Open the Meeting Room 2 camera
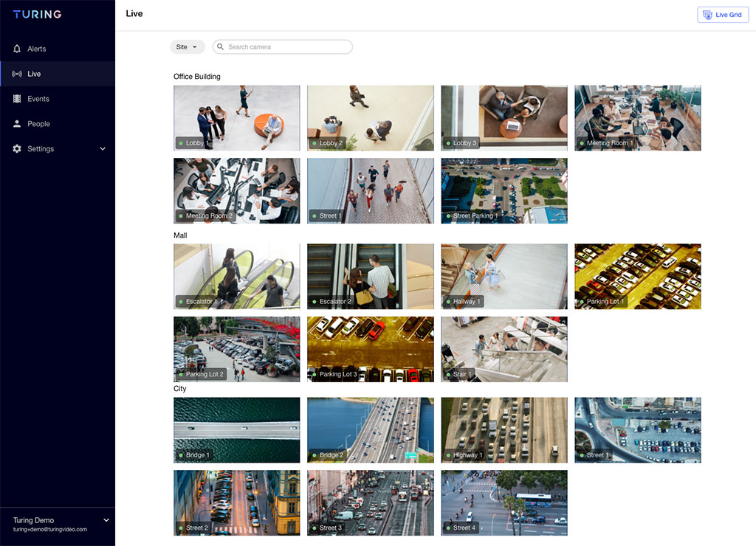Image resolution: width=756 pixels, height=546 pixels. [x=237, y=191]
